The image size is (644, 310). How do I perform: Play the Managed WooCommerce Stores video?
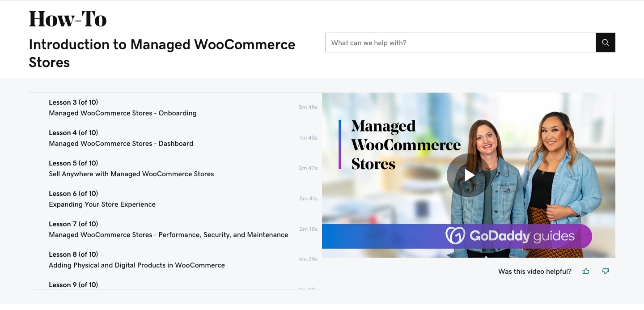(x=469, y=175)
